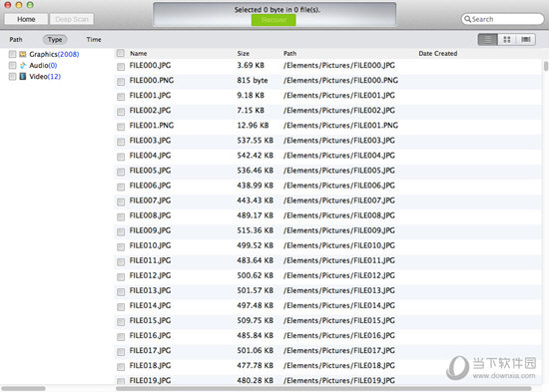Check the Video(12) checkbox
This screenshot has width=549, height=392.
pos(13,76)
